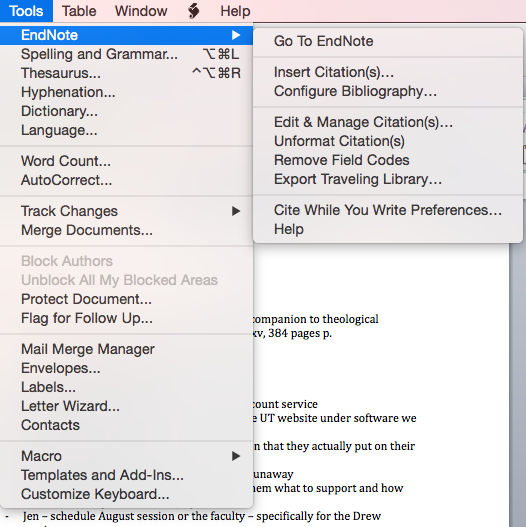Select Unformat Citation(s)

(388, 141)
